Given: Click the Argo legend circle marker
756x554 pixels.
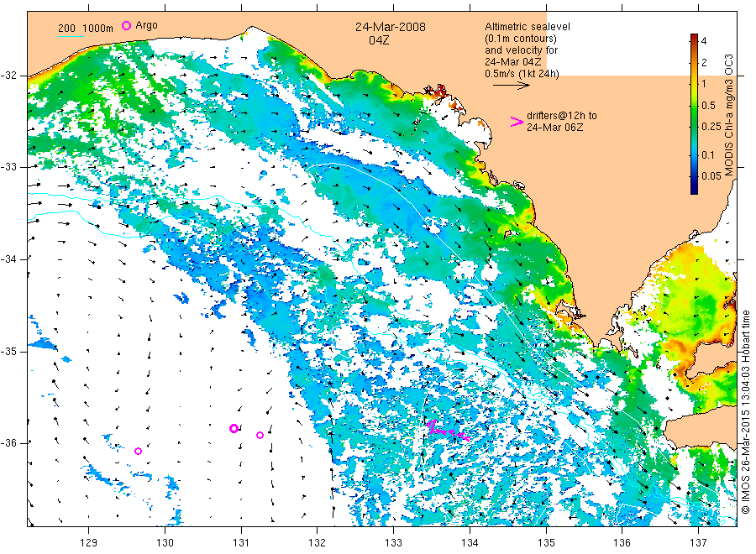Looking at the screenshot, I should (126, 25).
